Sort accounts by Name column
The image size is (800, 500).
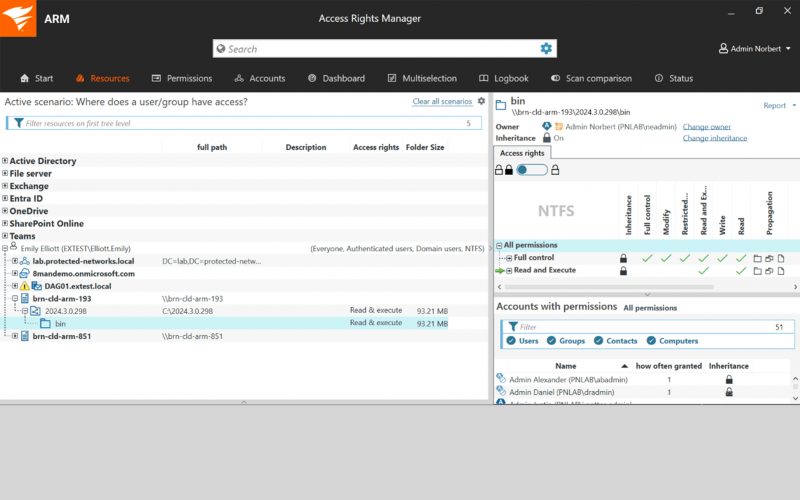[x=565, y=366]
